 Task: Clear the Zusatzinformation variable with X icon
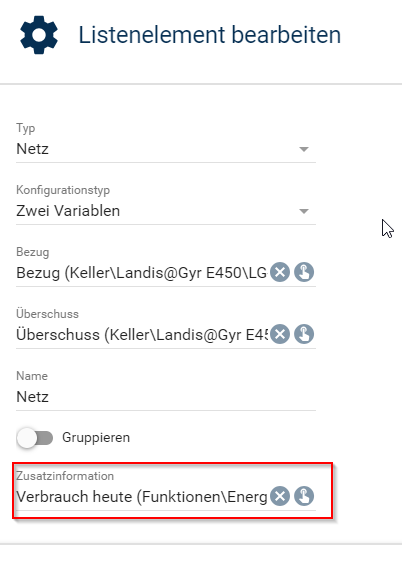point(280,496)
